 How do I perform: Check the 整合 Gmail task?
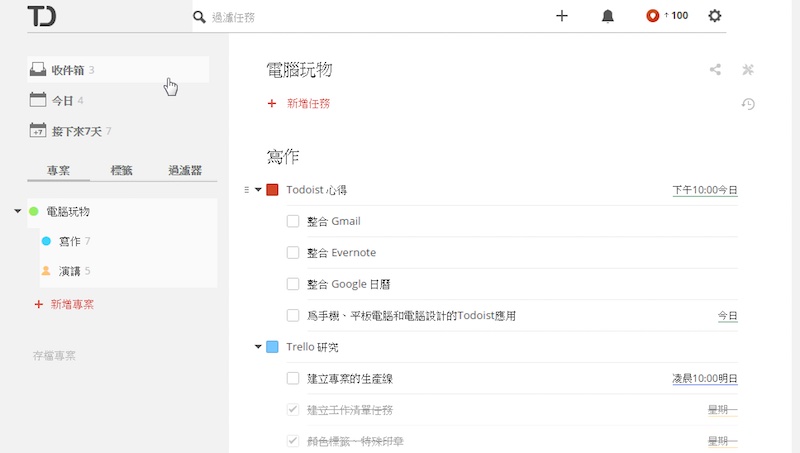[293, 221]
